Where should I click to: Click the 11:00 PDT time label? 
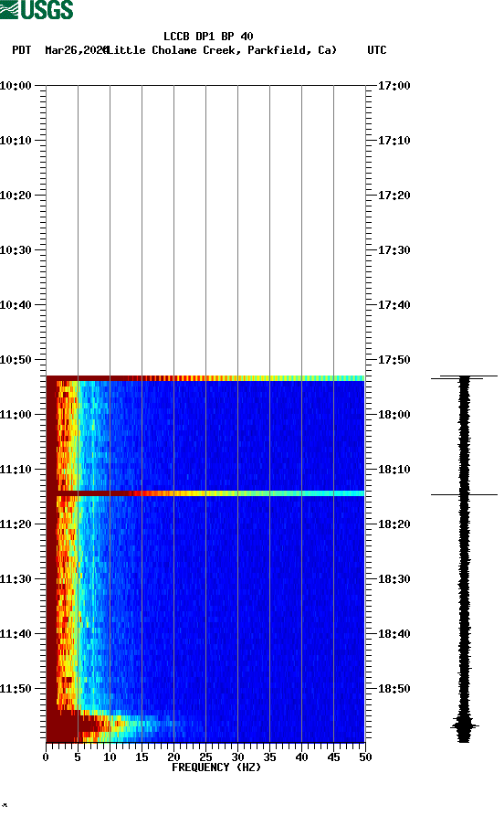(x=16, y=415)
